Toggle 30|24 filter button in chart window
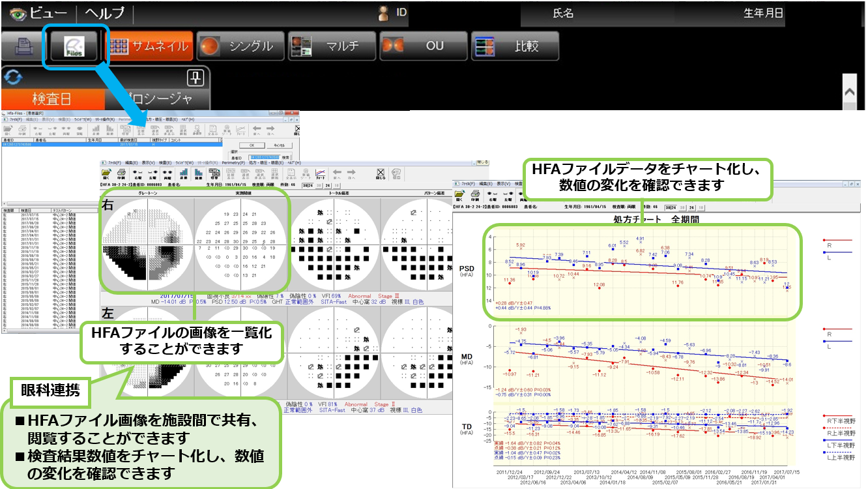The height and width of the screenshot is (489, 868). (x=671, y=207)
